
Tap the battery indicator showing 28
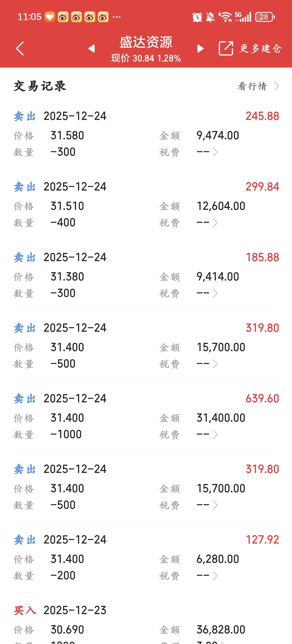tap(265, 17)
